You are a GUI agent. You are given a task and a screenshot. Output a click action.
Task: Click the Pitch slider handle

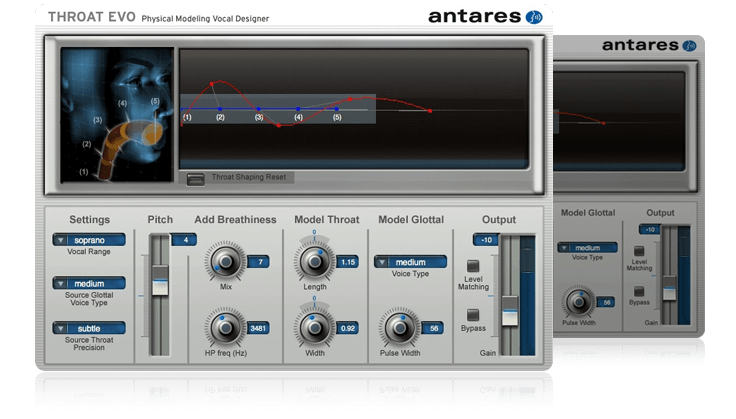pos(160,281)
